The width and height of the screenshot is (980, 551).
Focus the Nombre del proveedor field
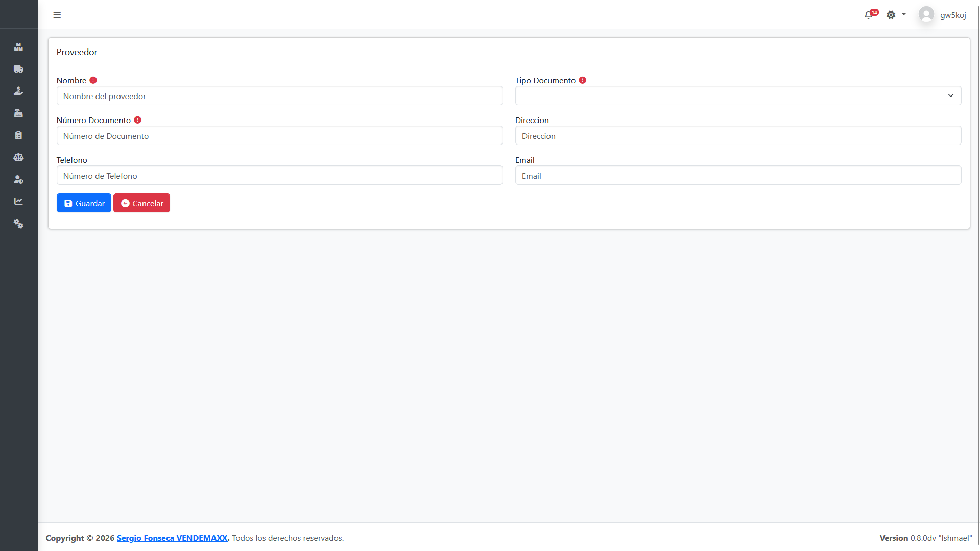tap(279, 95)
